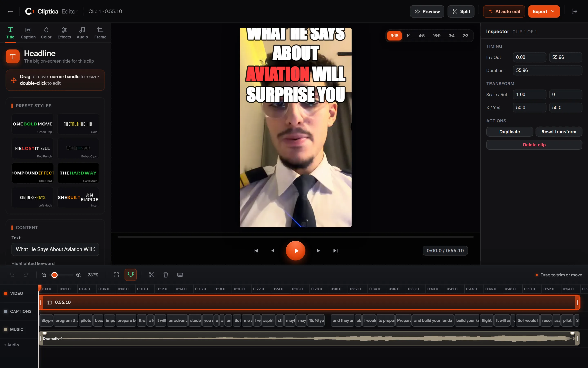The image size is (588, 368).
Task: Skip to start of clip
Action: point(256,251)
